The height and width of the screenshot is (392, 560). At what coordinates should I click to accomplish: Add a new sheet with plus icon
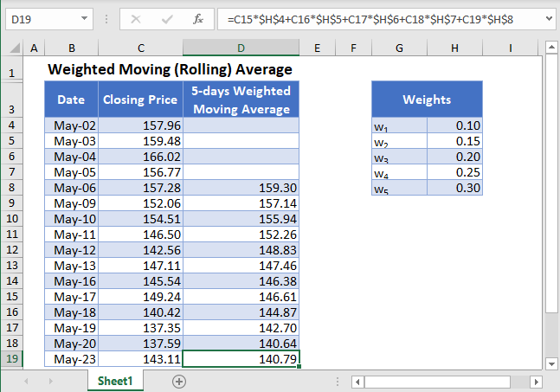pyautogui.click(x=179, y=382)
